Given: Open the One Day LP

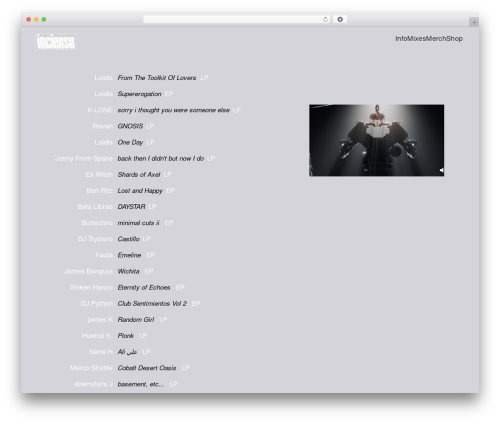Looking at the screenshot, I should pos(130,142).
